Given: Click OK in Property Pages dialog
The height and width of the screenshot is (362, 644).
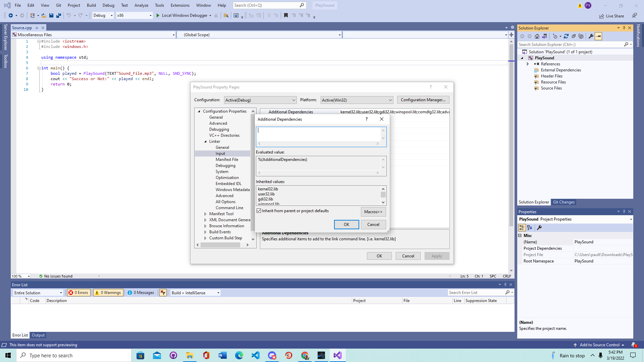Looking at the screenshot, I should pyautogui.click(x=379, y=256).
